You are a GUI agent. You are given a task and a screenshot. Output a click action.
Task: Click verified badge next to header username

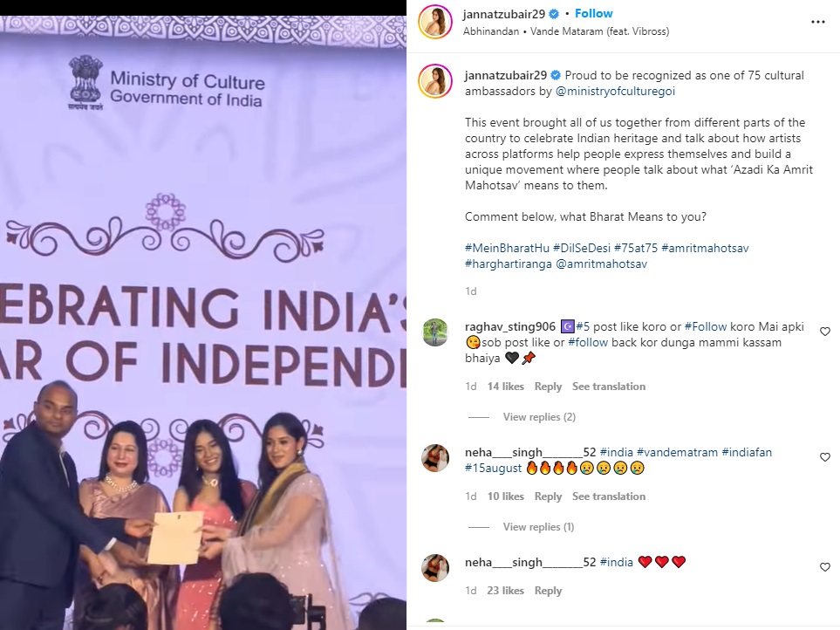coord(555,14)
